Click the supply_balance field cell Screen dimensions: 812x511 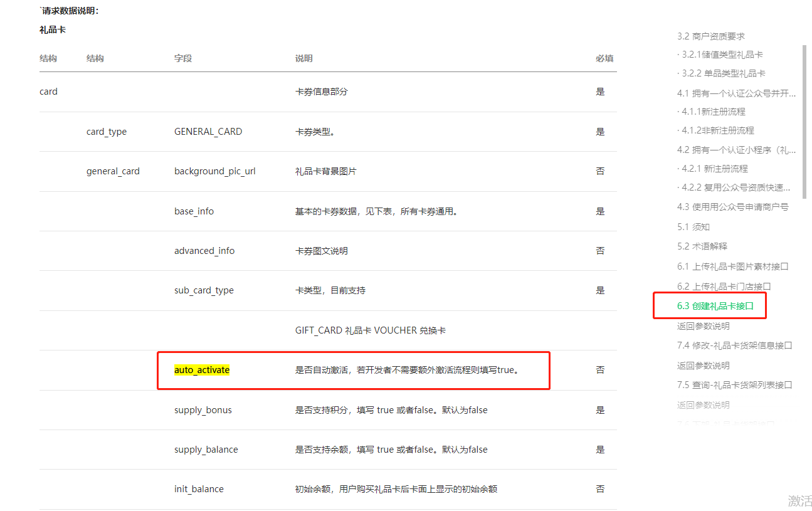coord(206,450)
